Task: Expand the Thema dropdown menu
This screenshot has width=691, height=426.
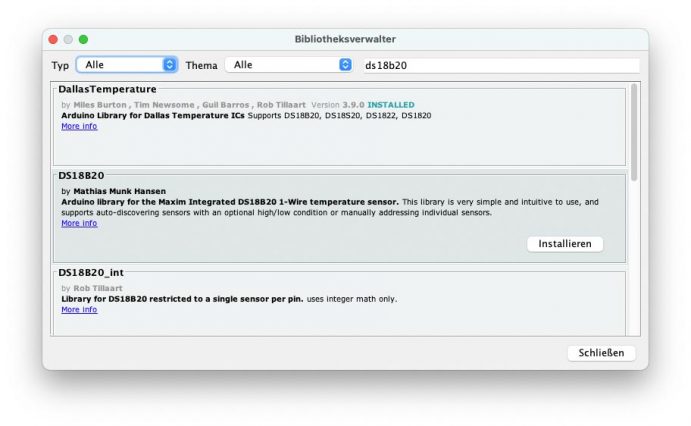Action: click(289, 65)
